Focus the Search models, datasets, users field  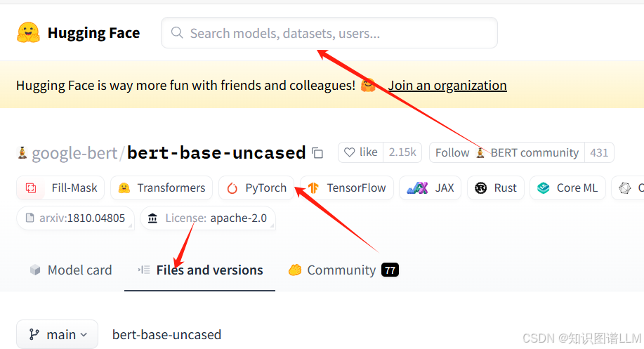(x=329, y=33)
